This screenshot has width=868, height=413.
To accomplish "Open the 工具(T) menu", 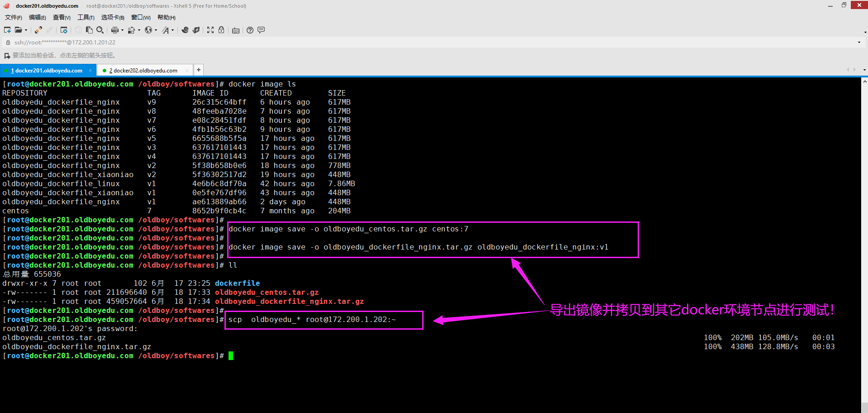I will [x=86, y=17].
